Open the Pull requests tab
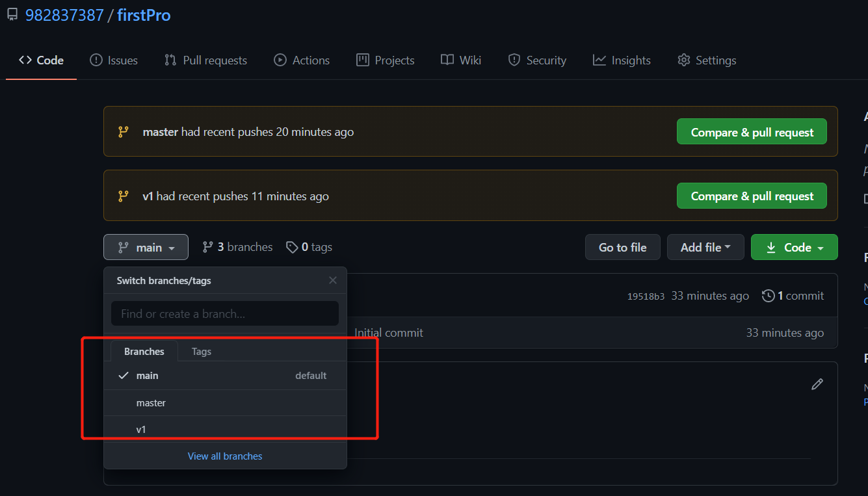The height and width of the screenshot is (496, 868). pos(205,60)
